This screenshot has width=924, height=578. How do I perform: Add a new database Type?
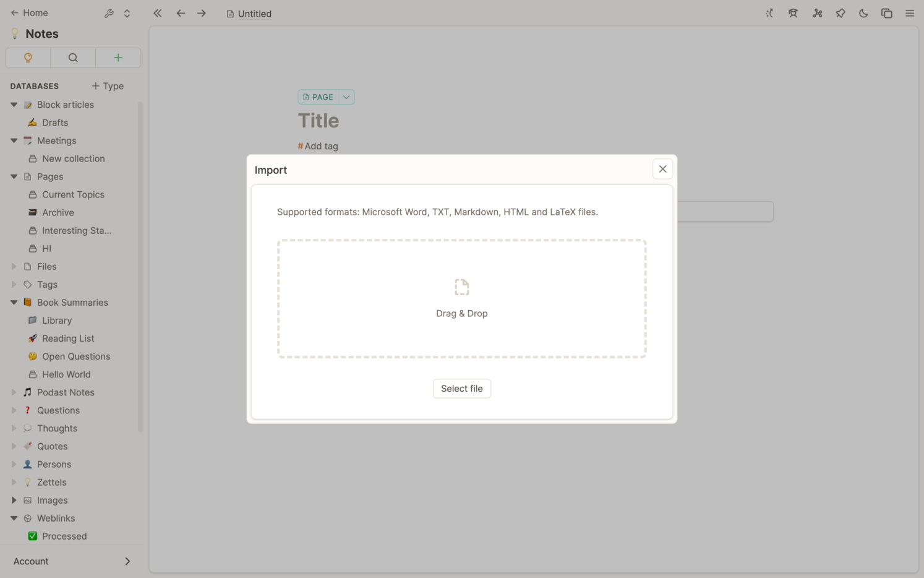pyautogui.click(x=108, y=86)
